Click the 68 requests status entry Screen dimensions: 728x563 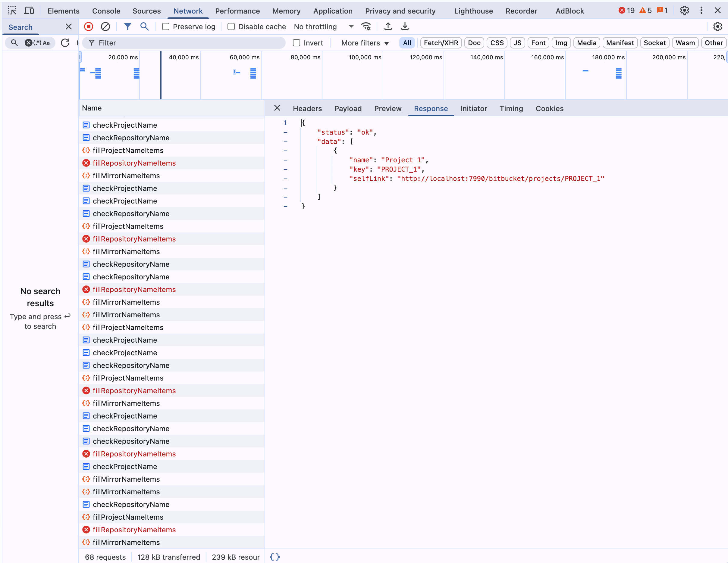pos(105,557)
